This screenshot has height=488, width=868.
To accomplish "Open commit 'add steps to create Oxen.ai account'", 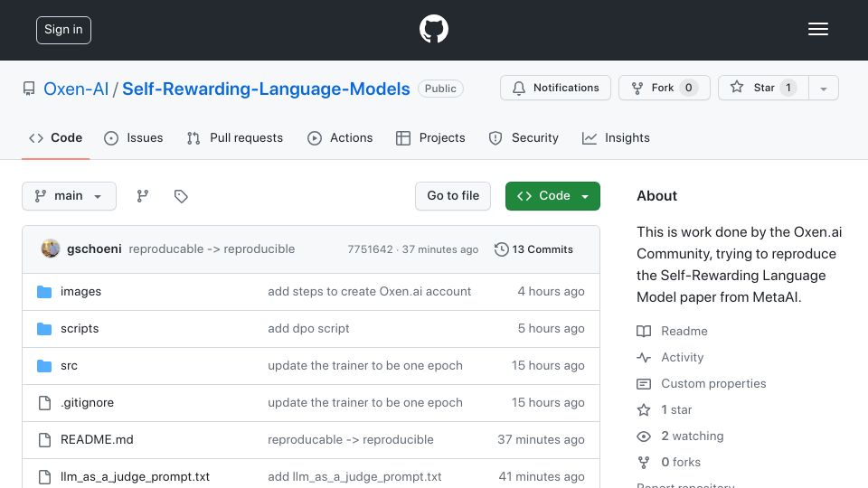I will (369, 292).
